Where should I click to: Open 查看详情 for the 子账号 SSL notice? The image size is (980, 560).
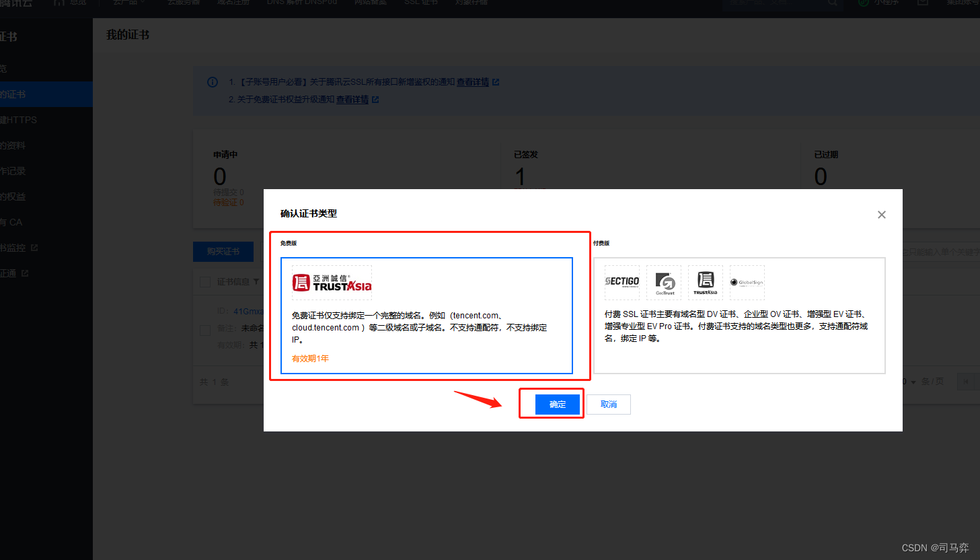[x=473, y=82]
